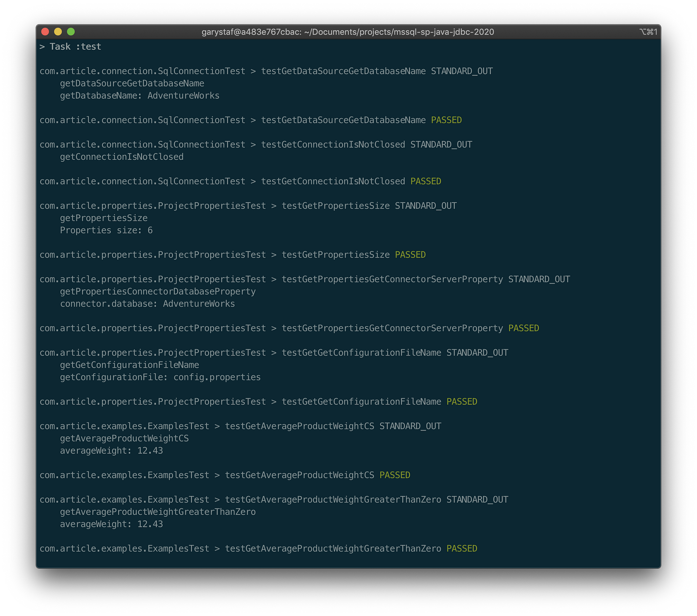Click 'getDatabaseName: AdventureWorks' output line

[140, 96]
